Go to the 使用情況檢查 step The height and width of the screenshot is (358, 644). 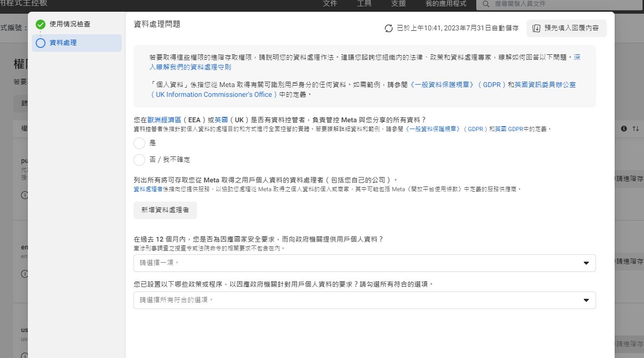point(77,24)
